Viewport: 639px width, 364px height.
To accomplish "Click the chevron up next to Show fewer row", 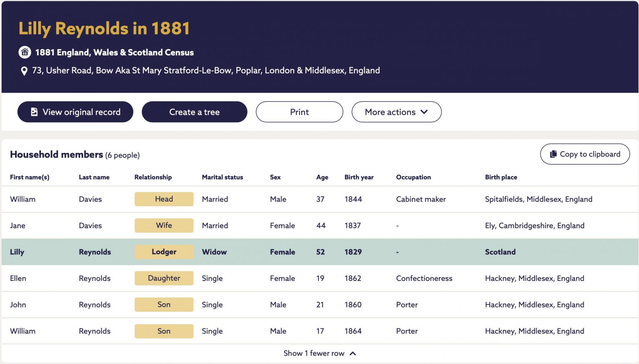I will click(353, 354).
